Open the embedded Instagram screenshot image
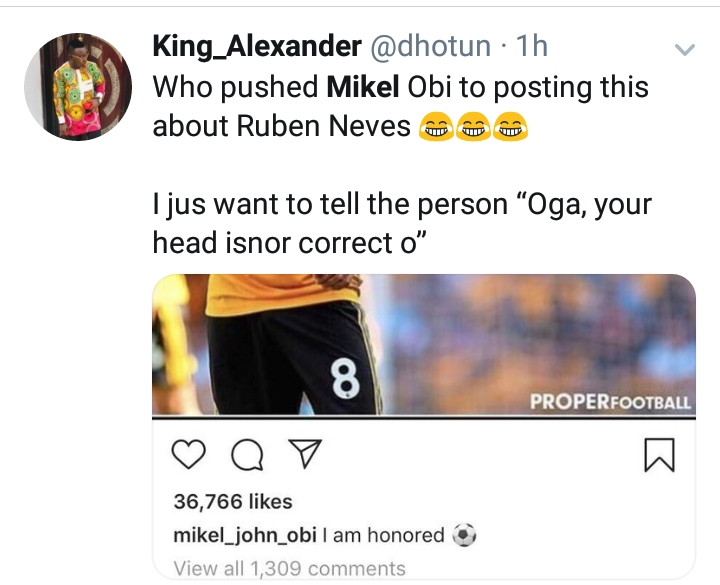 click(423, 345)
